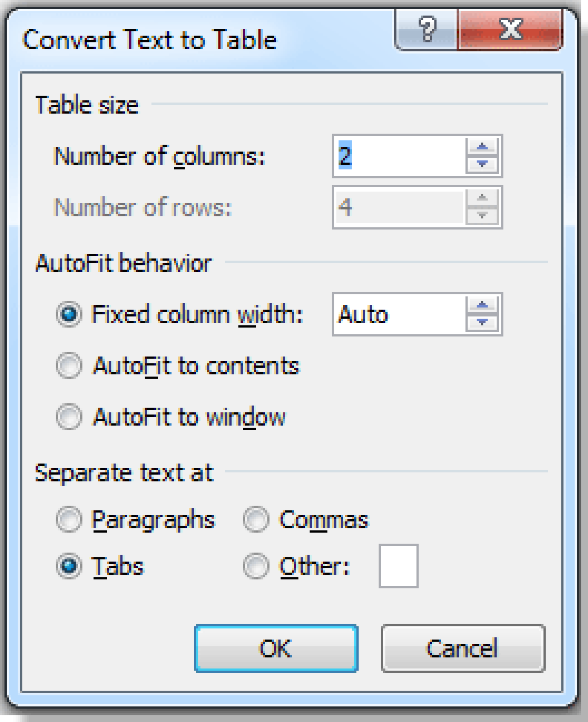Screen dimensions: 588x722
Task: Click the down arrow on Number of columns
Action: [x=483, y=164]
